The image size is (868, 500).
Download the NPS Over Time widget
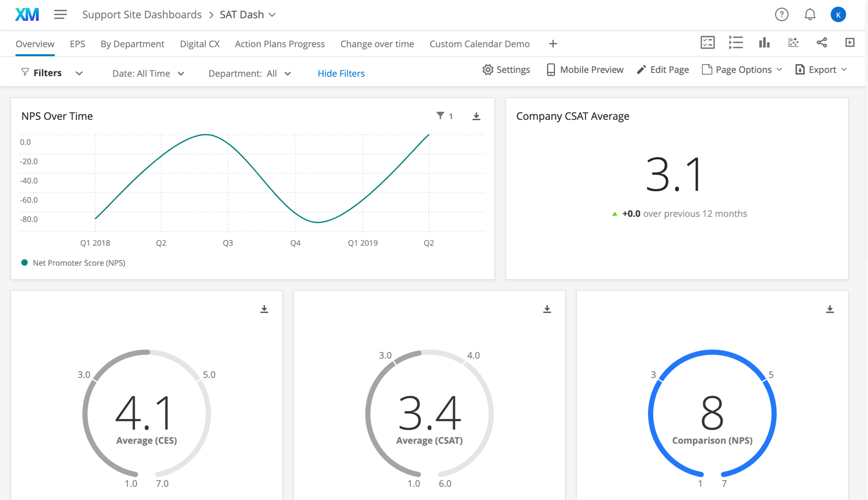(476, 116)
